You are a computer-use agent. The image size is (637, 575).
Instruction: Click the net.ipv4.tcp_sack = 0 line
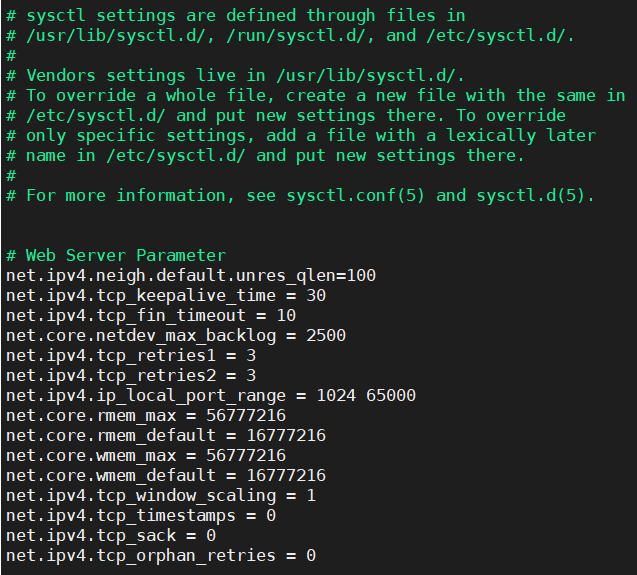click(x=111, y=536)
